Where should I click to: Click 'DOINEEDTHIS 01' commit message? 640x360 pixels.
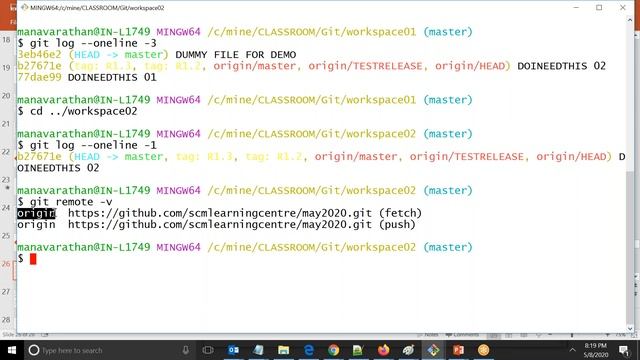coord(112,77)
